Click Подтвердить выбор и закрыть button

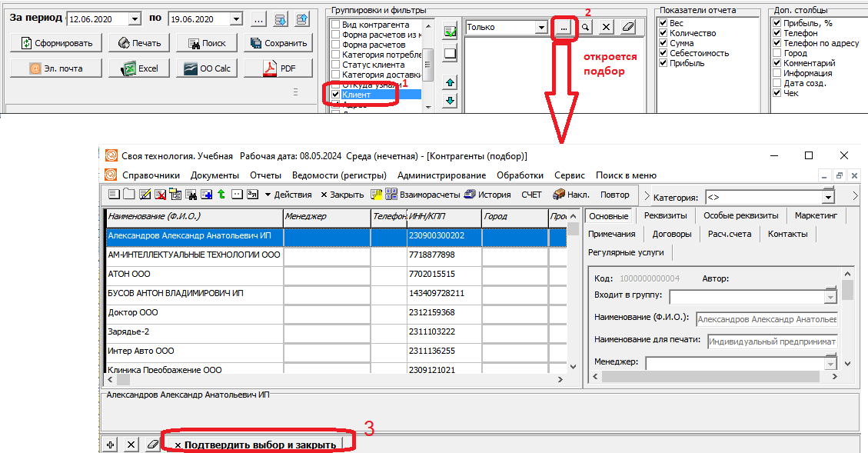click(x=256, y=445)
